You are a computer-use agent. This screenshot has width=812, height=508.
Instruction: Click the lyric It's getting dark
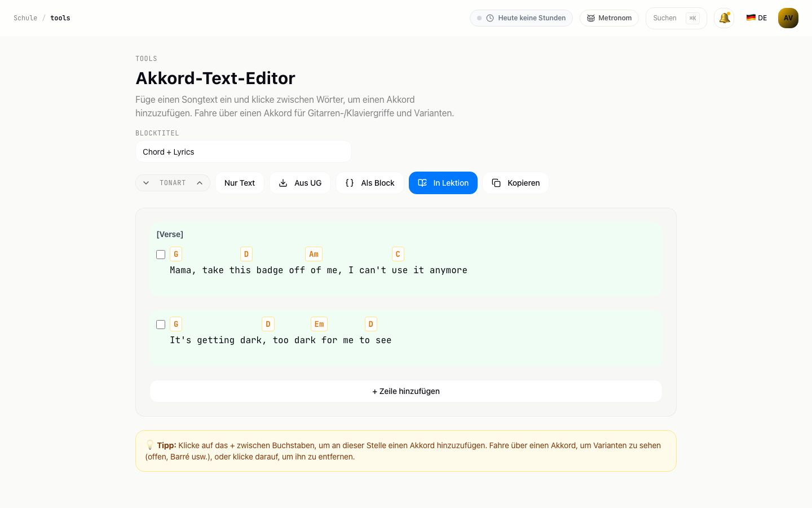tap(281, 340)
